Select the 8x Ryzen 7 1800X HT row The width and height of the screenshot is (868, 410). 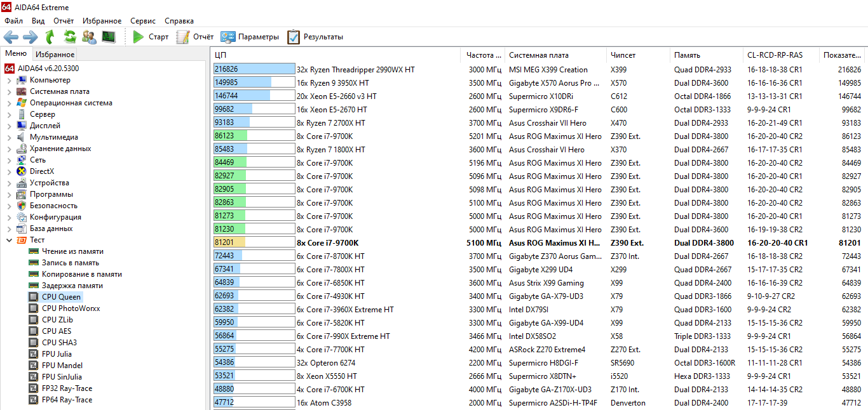[539, 149]
